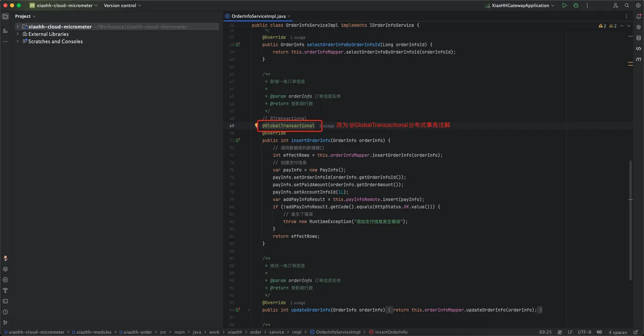Open the Project tool window icon
644x336 pixels.
pyautogui.click(x=6, y=16)
